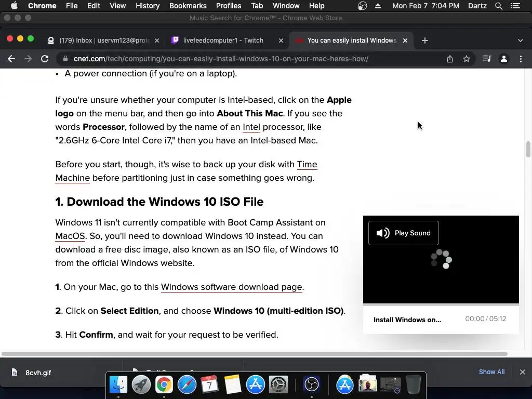Viewport: 532px width, 399px height.
Task: View site information lock icon
Action: (x=65, y=59)
